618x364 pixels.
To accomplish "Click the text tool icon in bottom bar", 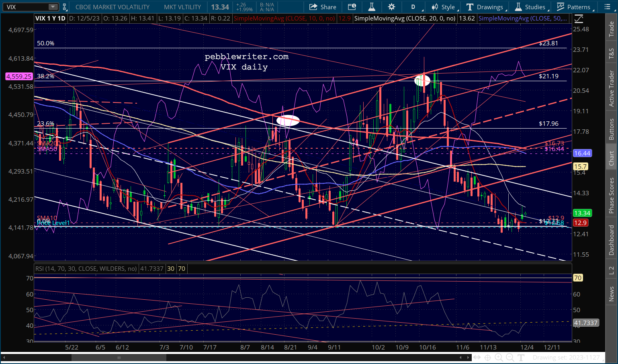I will pos(522,358).
